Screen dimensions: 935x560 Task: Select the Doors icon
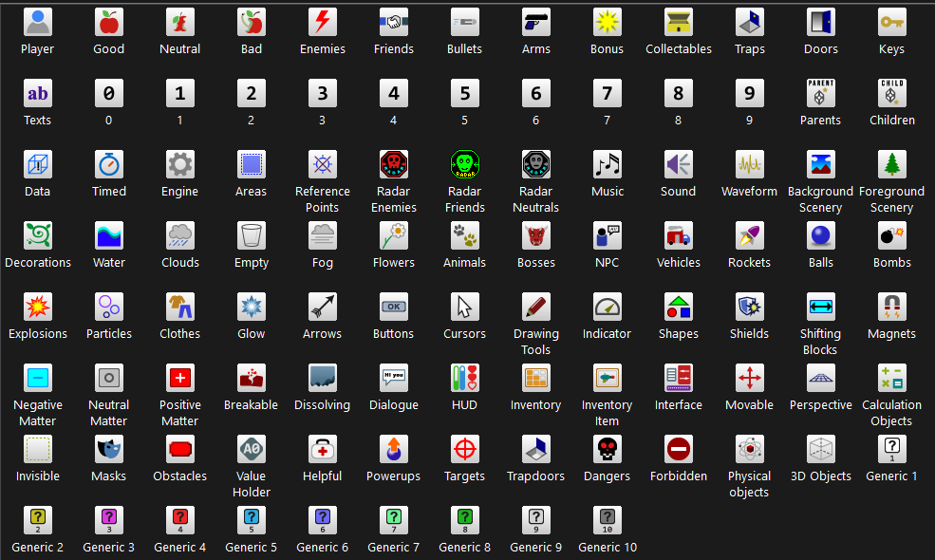pos(821,23)
